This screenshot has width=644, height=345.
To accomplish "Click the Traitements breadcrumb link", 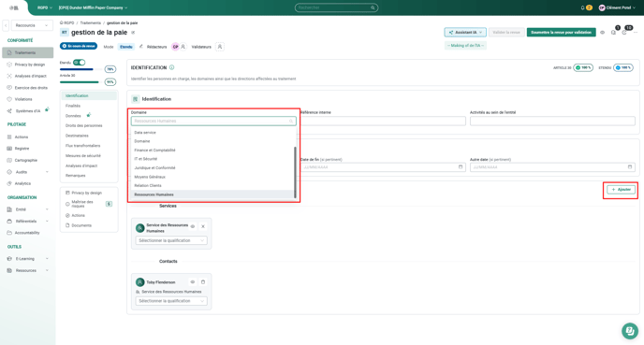I will [91, 23].
